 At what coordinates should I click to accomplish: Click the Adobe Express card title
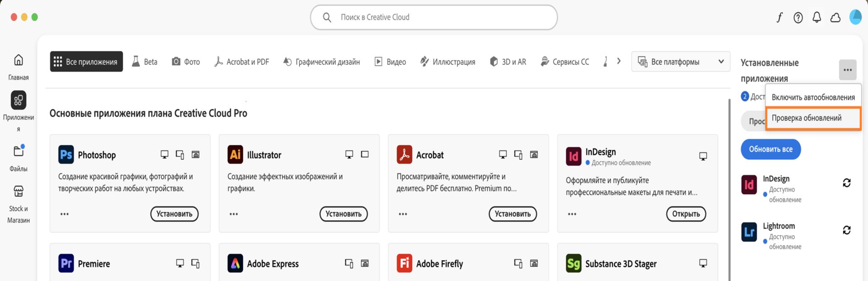(x=273, y=264)
